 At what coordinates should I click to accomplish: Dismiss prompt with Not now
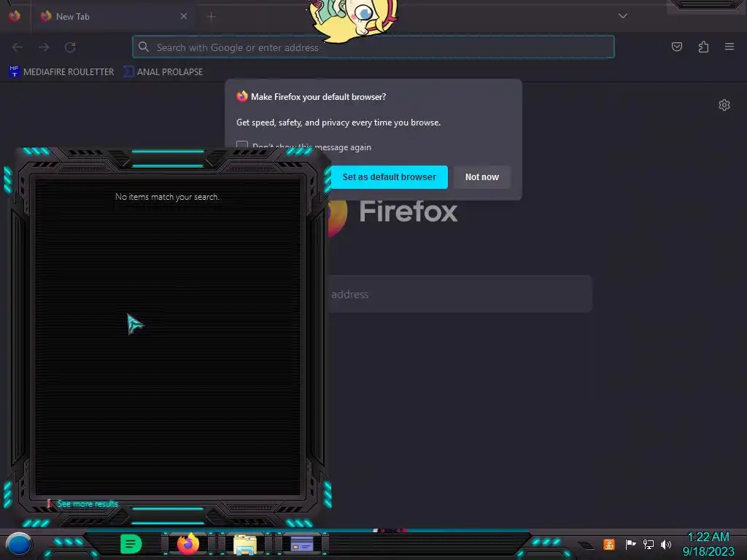482,177
